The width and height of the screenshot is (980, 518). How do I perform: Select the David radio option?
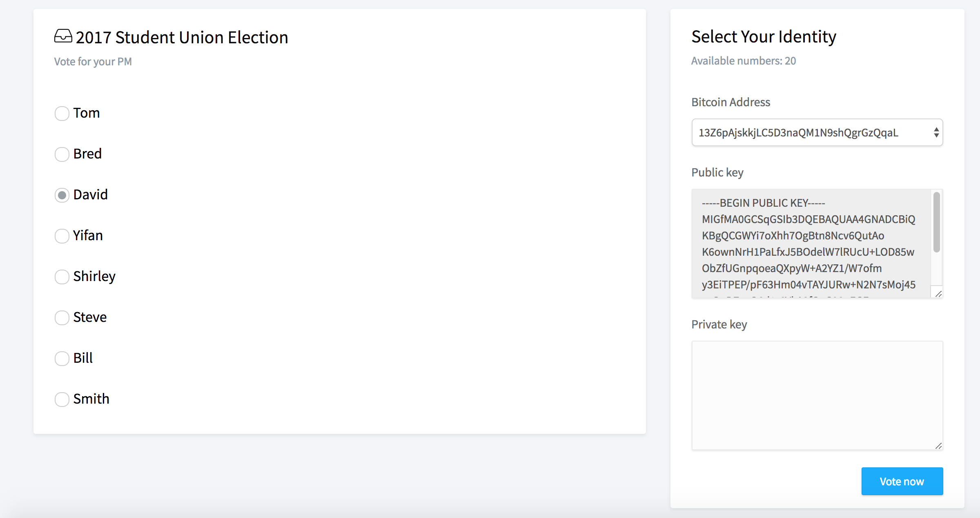(62, 195)
